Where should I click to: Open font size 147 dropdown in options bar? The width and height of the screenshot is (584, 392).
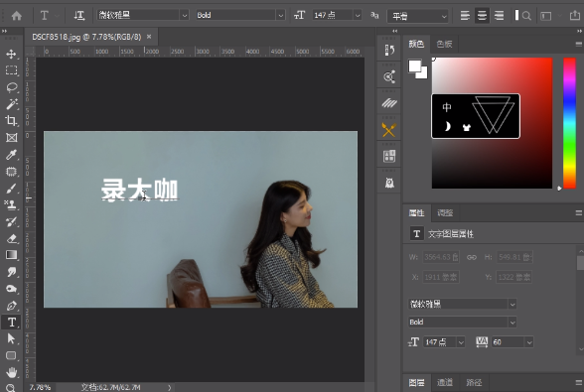[x=358, y=15]
